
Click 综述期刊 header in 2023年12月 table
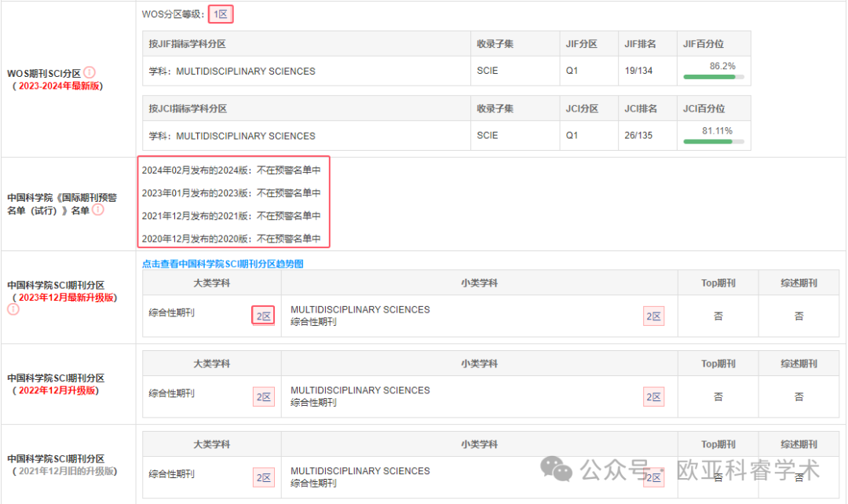click(799, 283)
